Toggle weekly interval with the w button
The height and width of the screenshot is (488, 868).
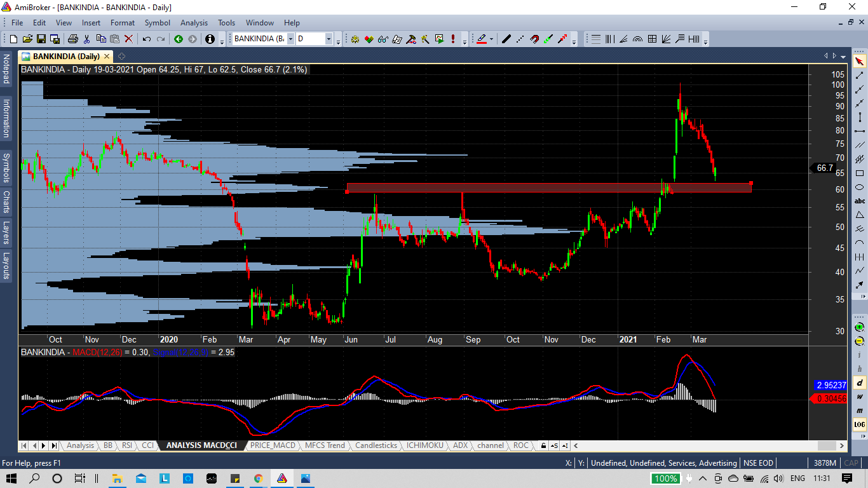pos(860,396)
